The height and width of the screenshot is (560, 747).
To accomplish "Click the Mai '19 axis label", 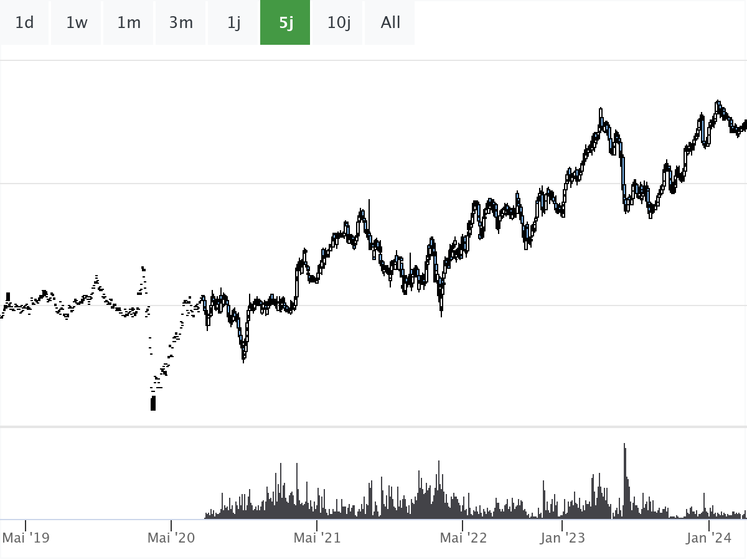I will pos(26,537).
